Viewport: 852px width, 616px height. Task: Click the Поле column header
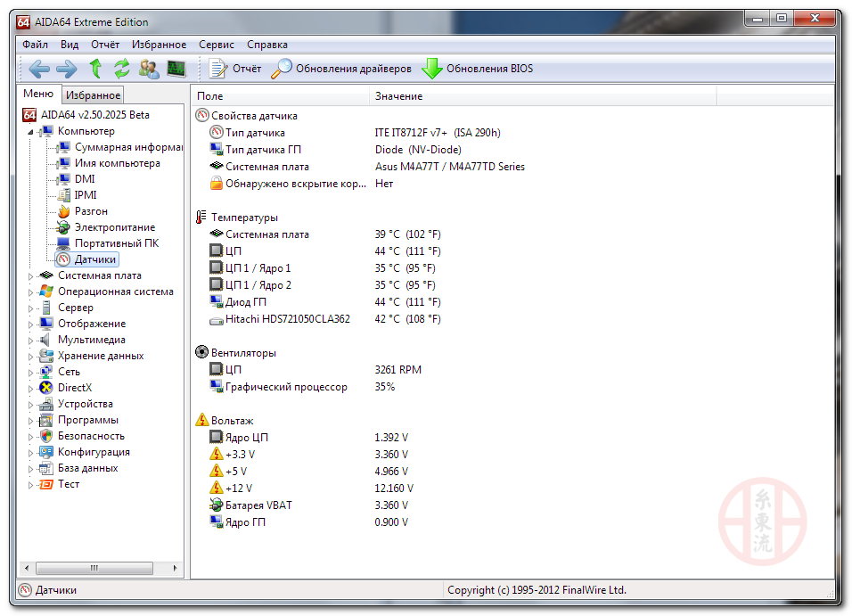pos(280,96)
